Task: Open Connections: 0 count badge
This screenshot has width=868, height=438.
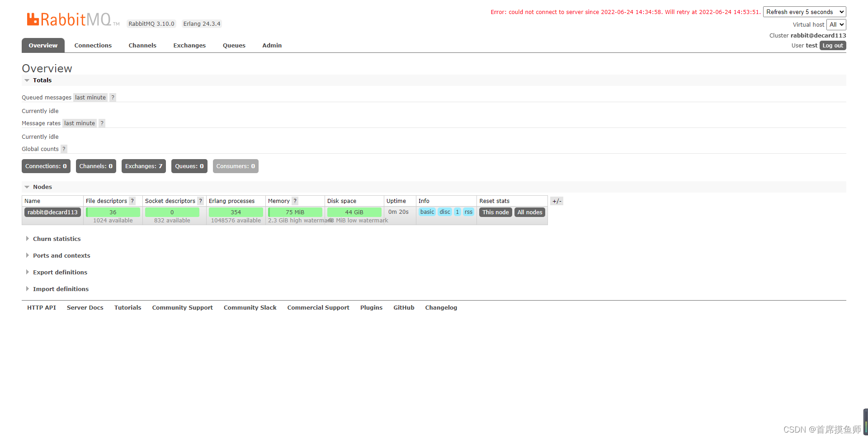Action: tap(46, 166)
